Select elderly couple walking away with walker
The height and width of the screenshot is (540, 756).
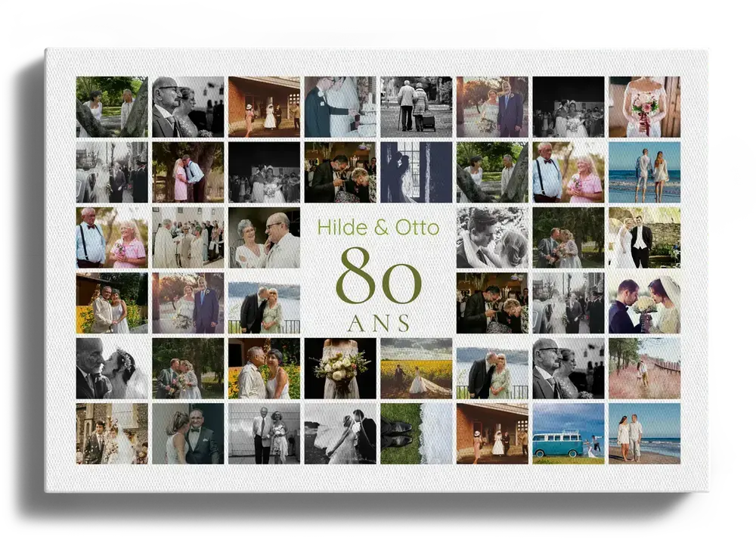tap(417, 107)
